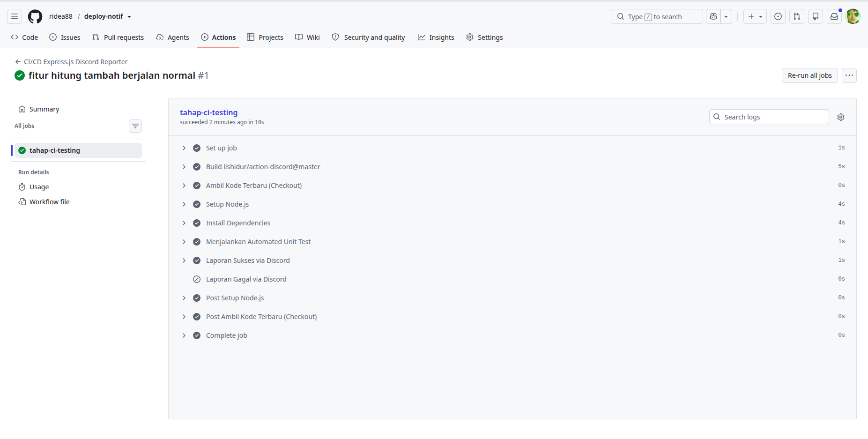868x439 pixels.
Task: Click 'succeeded 2 minutes ago in 18s' text
Action: pyautogui.click(x=222, y=122)
